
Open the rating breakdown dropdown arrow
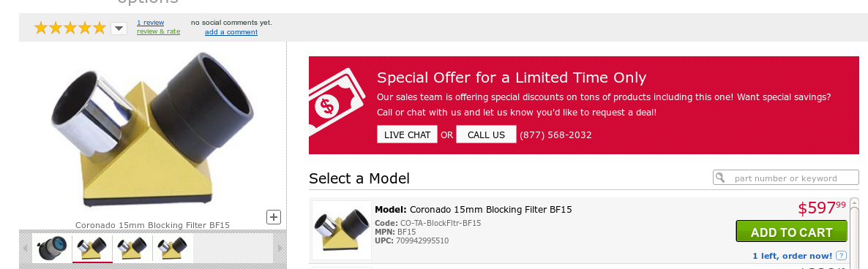coord(119,29)
